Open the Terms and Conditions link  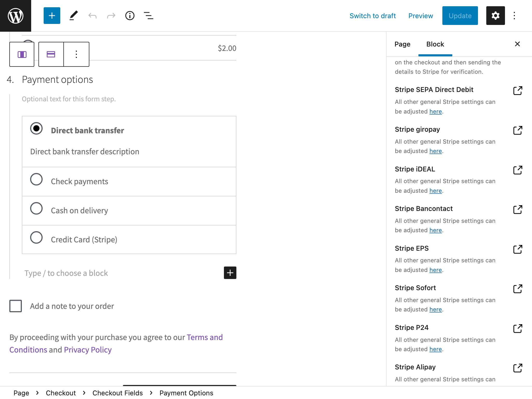point(205,337)
